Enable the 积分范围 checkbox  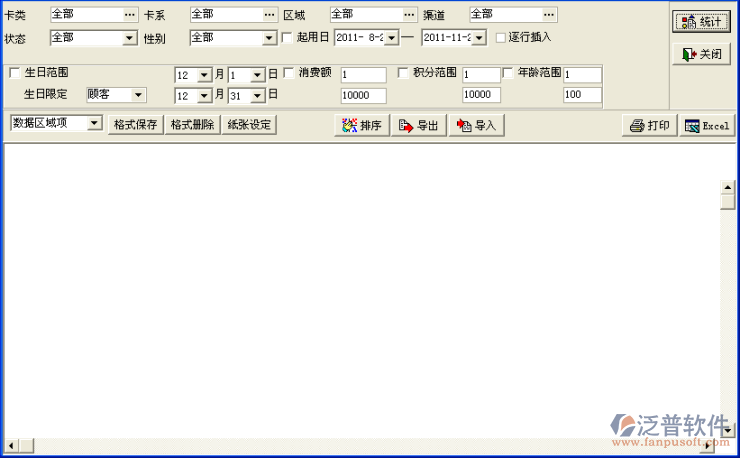(403, 73)
